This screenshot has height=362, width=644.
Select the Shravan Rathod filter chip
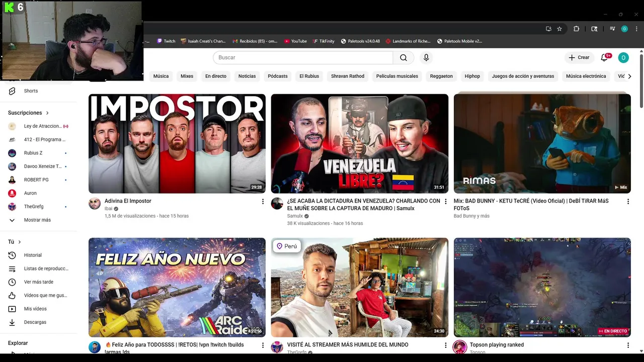tap(348, 76)
